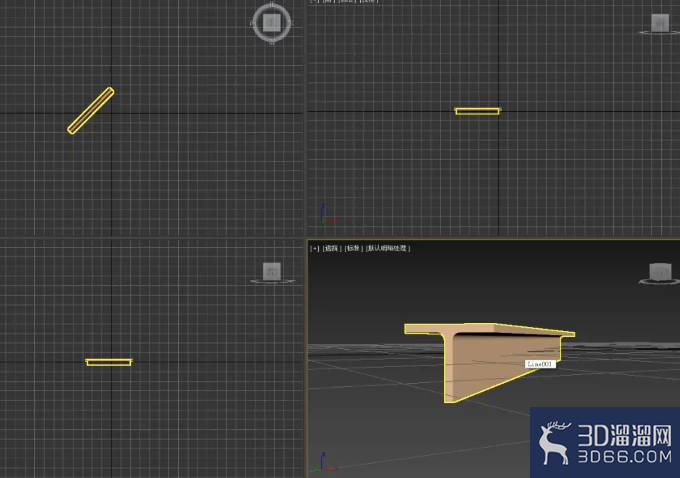Viewport: 680px width, 478px height.
Task: Select the flat object in front viewport
Action: pos(477,111)
